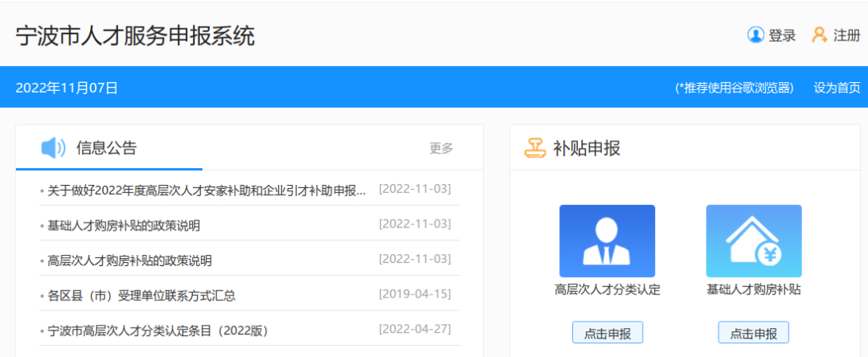
Task: Click the 基础人才购房补贴 caption text
Action: [x=753, y=290]
